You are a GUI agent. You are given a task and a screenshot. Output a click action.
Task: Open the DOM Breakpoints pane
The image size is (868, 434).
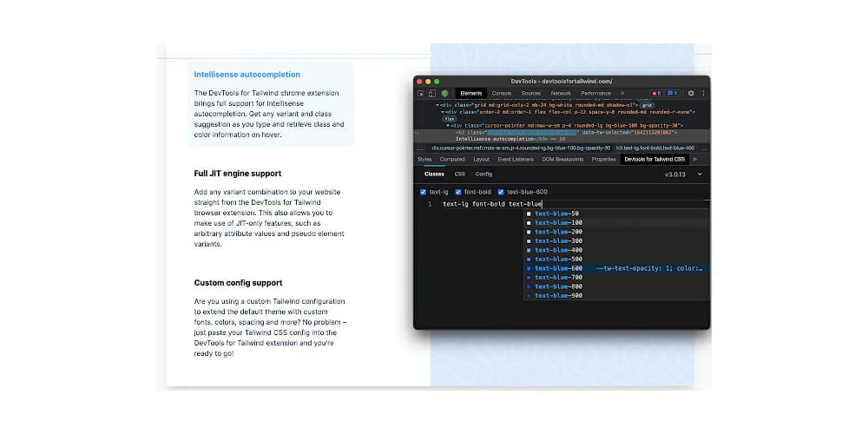coord(562,160)
